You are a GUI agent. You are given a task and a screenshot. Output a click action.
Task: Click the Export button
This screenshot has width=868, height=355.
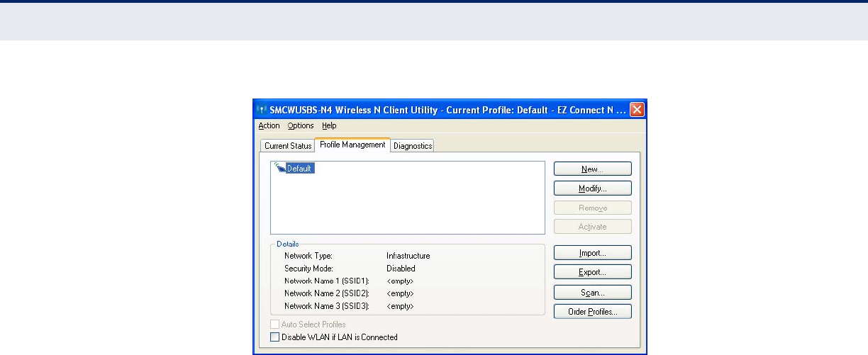[x=592, y=272]
